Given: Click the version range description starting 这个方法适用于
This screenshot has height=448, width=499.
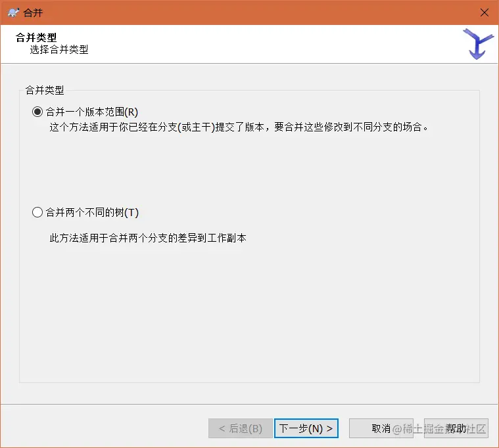Looking at the screenshot, I should point(239,127).
